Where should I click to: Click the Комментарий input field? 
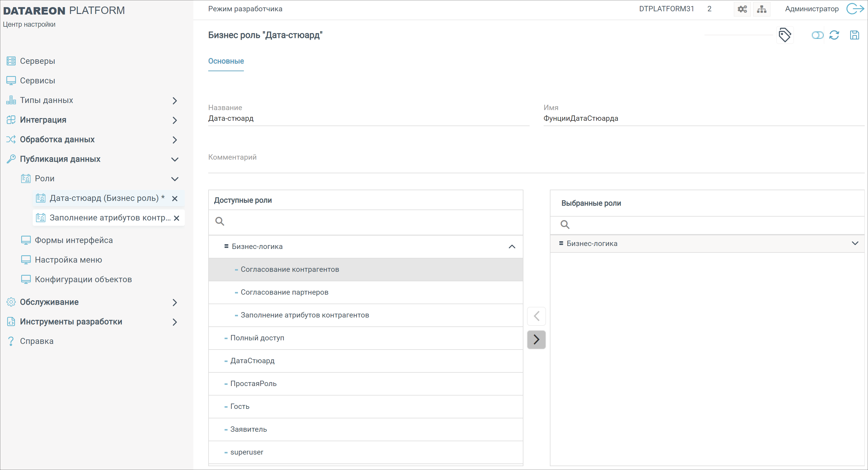click(x=536, y=166)
